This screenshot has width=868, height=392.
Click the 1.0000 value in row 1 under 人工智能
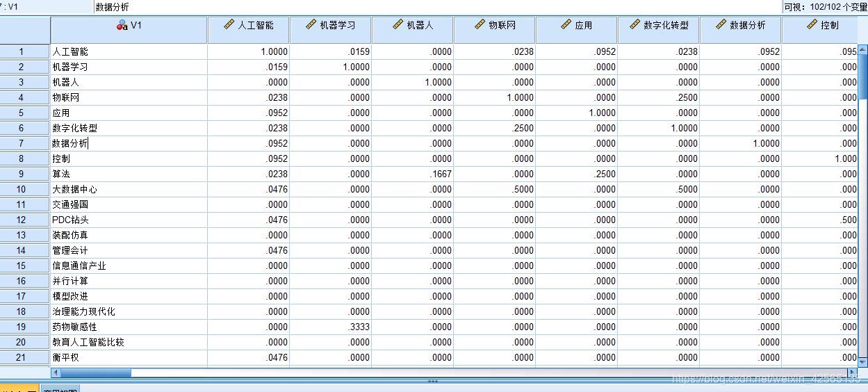pos(275,51)
